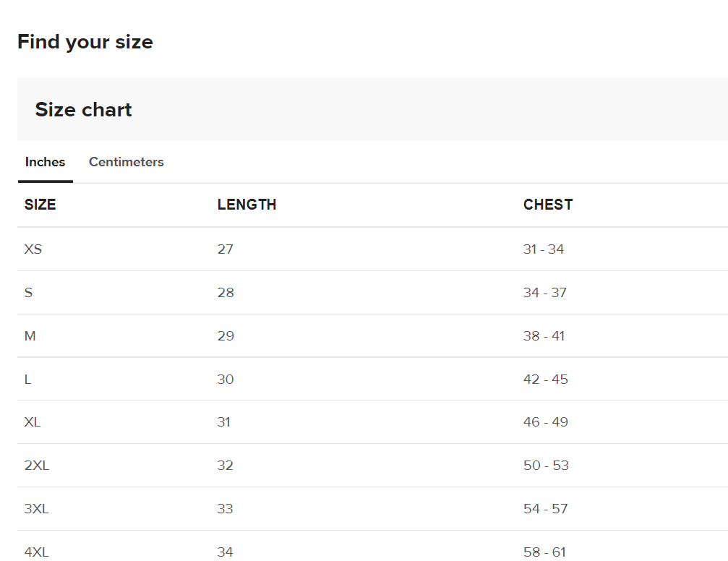Click the length value 33

[225, 509]
